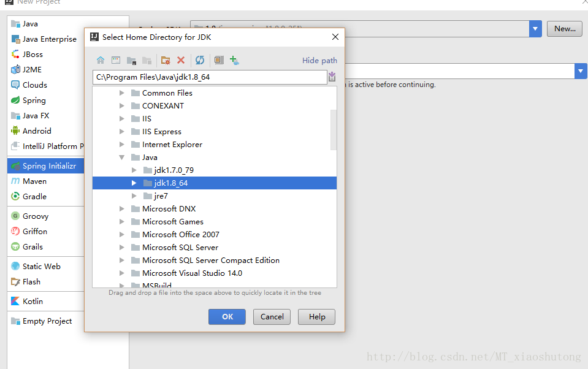Choose J2ME project type
Image resolution: width=588 pixels, height=369 pixels.
(x=45, y=70)
